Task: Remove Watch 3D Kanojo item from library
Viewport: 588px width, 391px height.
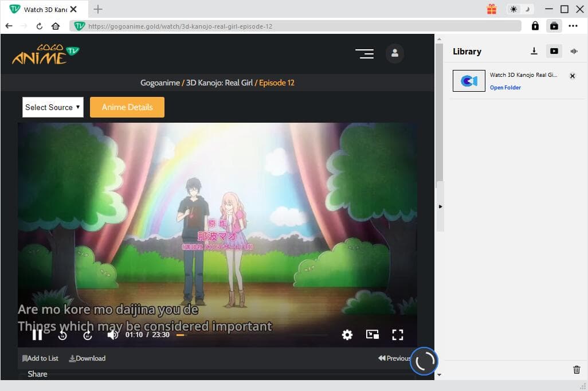Action: 572,76
